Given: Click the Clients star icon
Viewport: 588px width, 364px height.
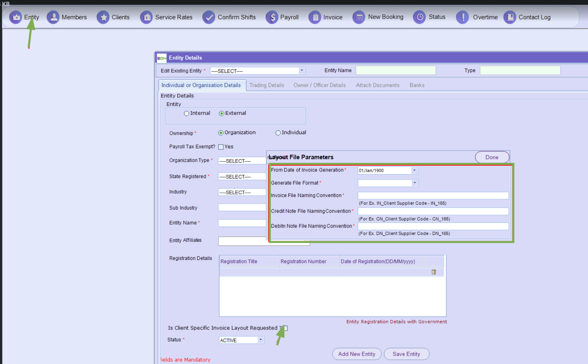Looking at the screenshot, I should 103,17.
